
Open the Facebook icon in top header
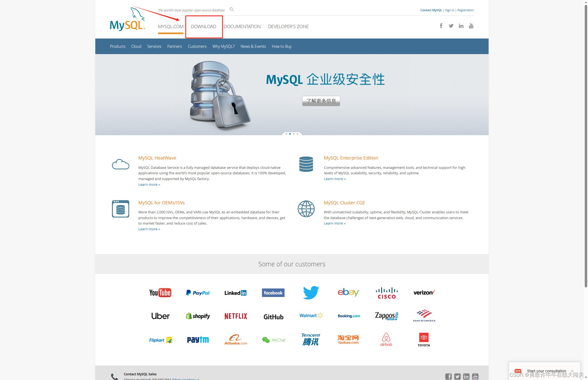pyautogui.click(x=441, y=26)
